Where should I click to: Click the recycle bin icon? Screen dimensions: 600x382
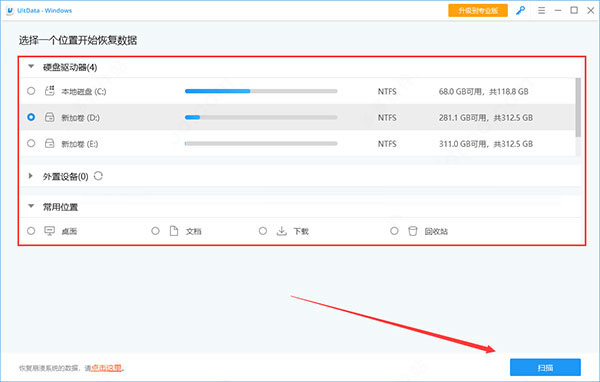[x=412, y=231]
